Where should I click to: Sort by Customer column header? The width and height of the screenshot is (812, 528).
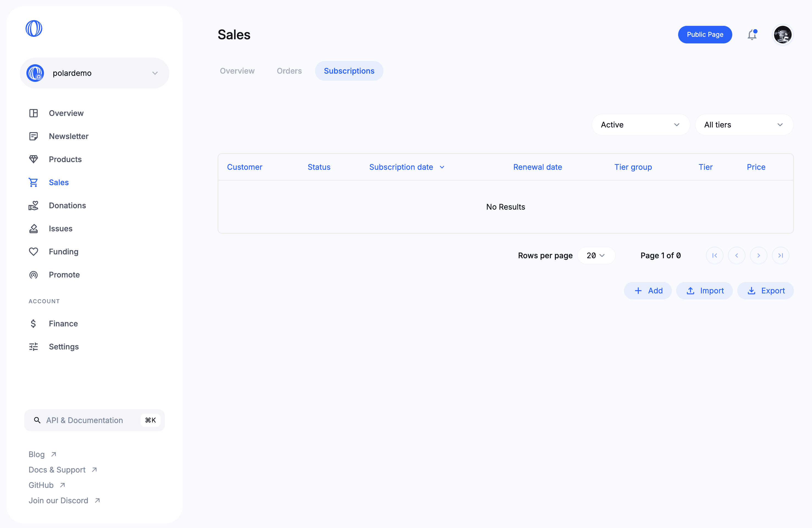click(245, 167)
